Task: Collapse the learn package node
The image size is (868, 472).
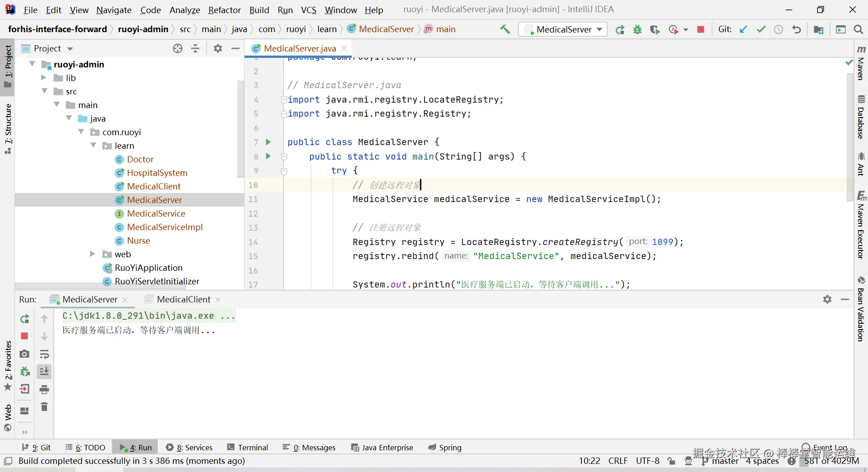Action: (94, 146)
